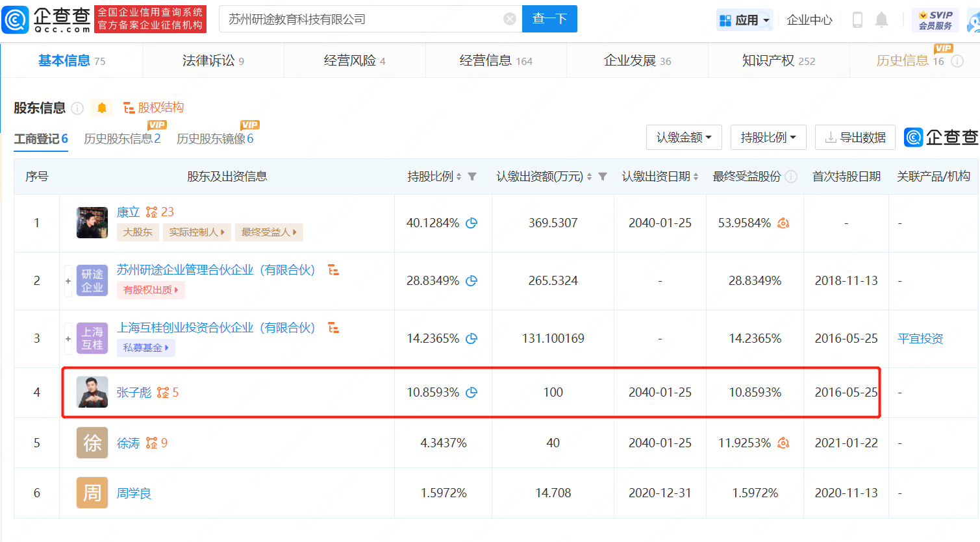Image resolution: width=980 pixels, height=542 pixels.
Task: Open the mobile phone icon in header
Action: coord(857,19)
